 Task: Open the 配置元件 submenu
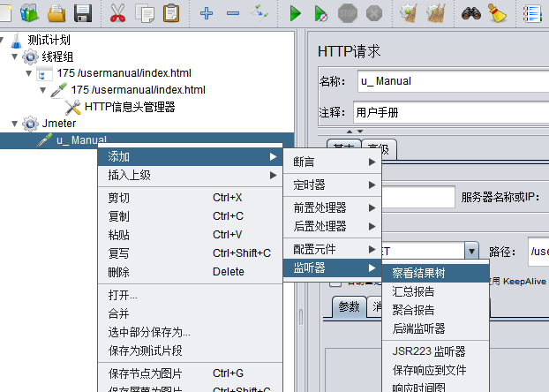[x=332, y=250]
